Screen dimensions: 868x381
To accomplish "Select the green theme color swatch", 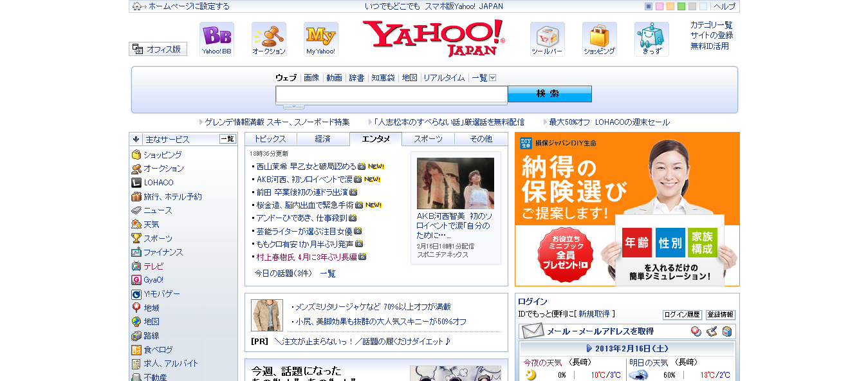I will tap(681, 6).
